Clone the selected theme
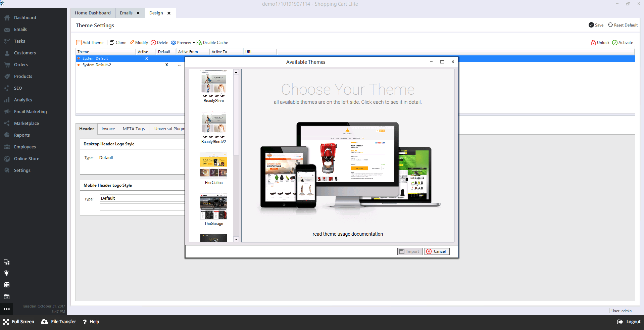Screen dimensions: 644x330 (x=118, y=43)
